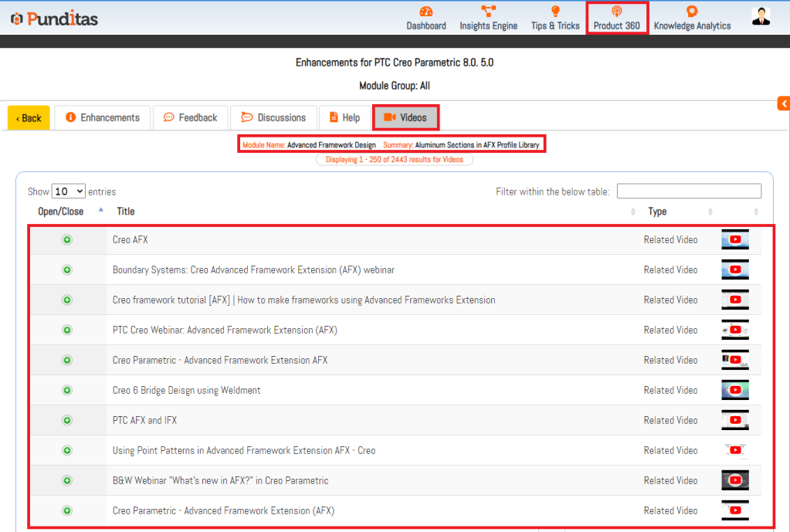The image size is (790, 532).
Task: Open the Dashboard gauge icon
Action: 426,12
